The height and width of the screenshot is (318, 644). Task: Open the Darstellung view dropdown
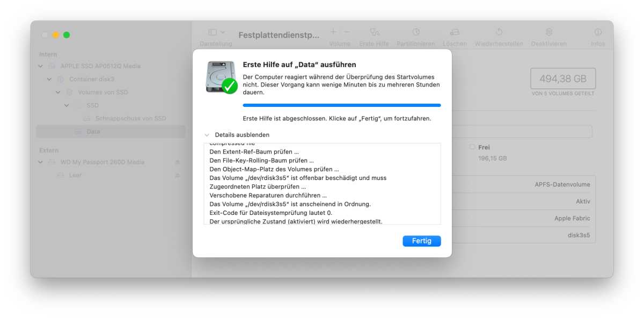tap(216, 32)
